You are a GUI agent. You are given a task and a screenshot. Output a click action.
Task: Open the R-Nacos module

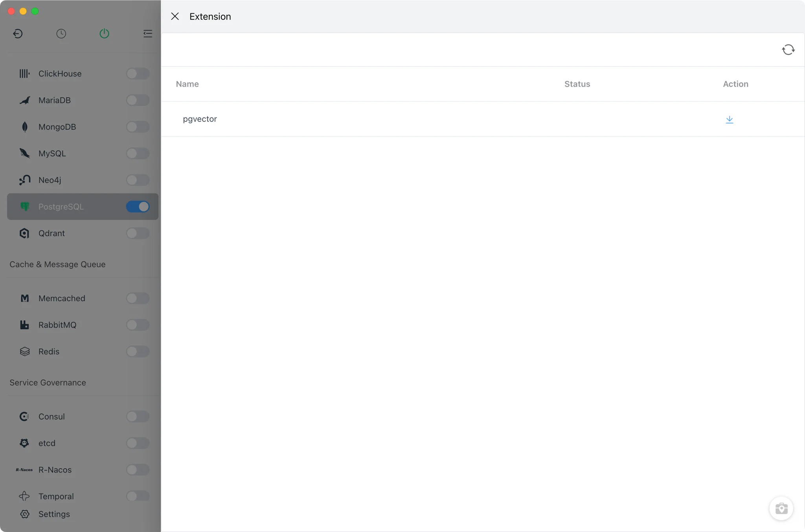tap(83, 470)
